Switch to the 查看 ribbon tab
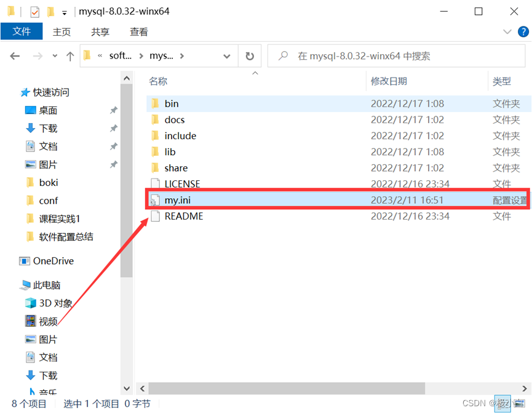This screenshot has width=532, height=413. [139, 32]
